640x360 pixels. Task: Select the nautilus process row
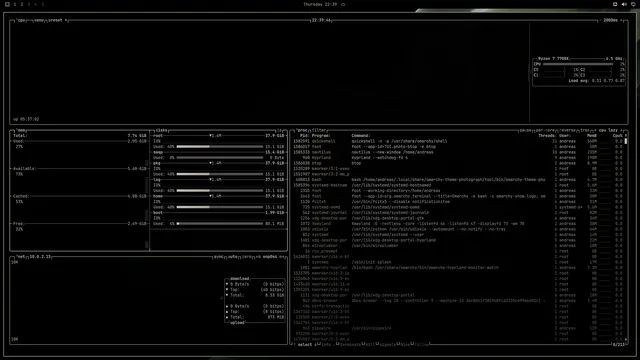click(x=458, y=152)
